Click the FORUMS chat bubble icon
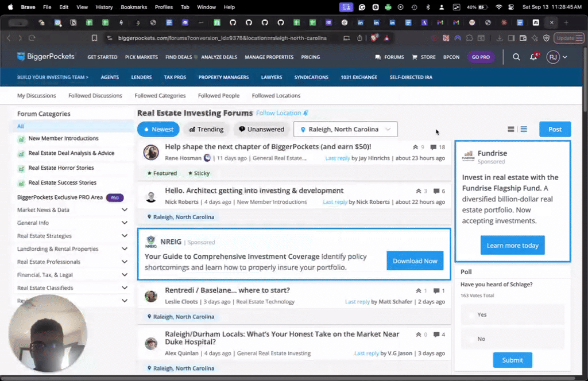Viewport: 588px width, 381px height. tap(378, 57)
